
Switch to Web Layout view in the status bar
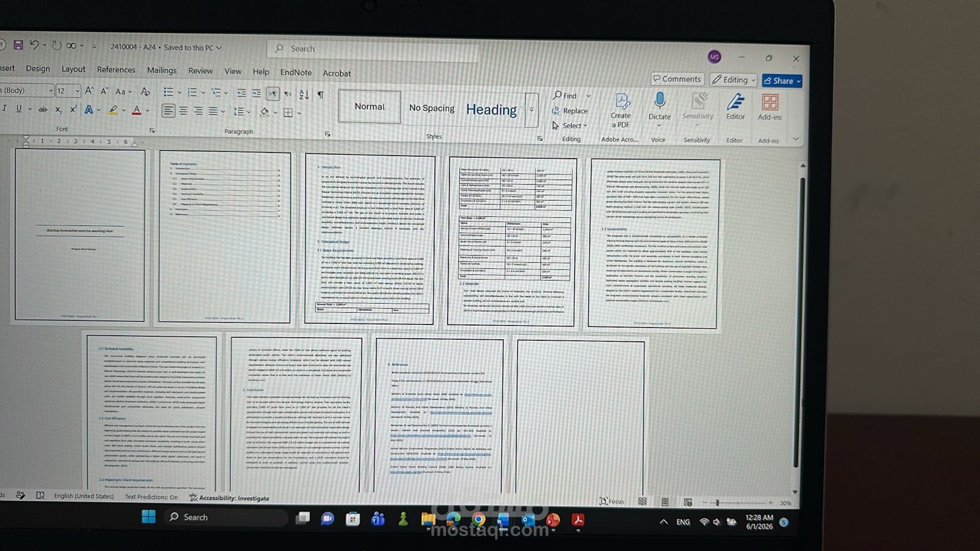pos(688,502)
